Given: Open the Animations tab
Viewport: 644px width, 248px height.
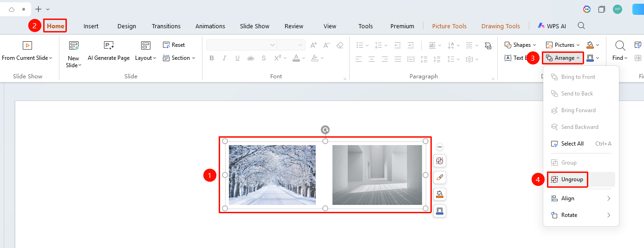Looking at the screenshot, I should click(210, 26).
